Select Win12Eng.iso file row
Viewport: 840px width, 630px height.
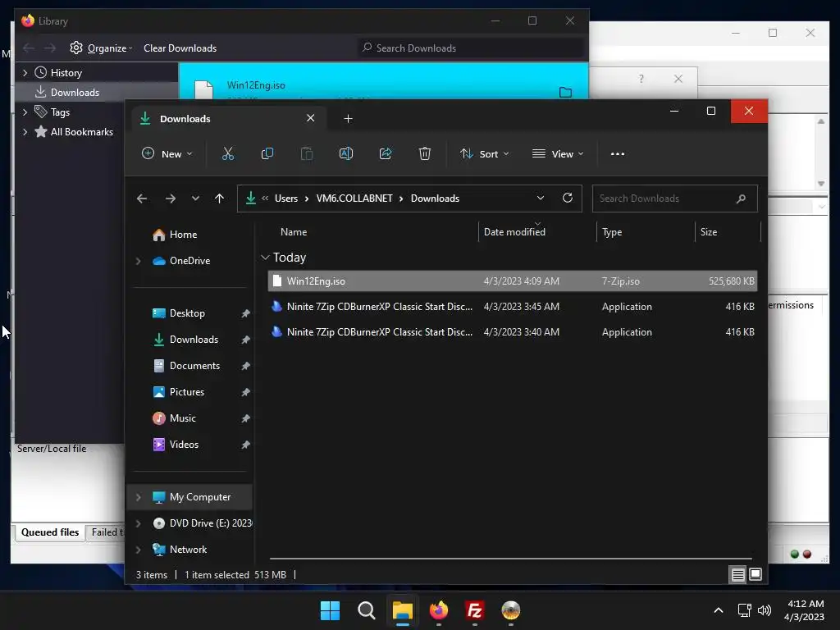(x=513, y=281)
